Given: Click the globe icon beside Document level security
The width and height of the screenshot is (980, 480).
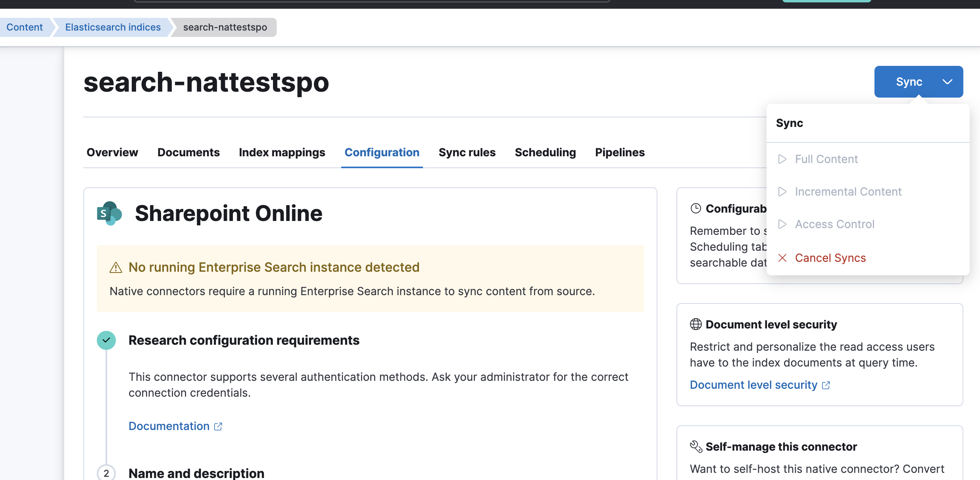Looking at the screenshot, I should [696, 324].
